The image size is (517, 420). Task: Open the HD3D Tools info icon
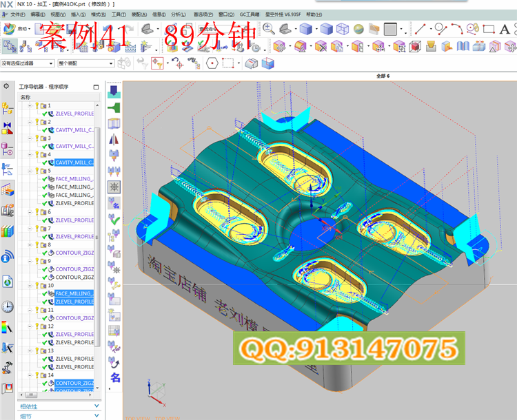8,257
